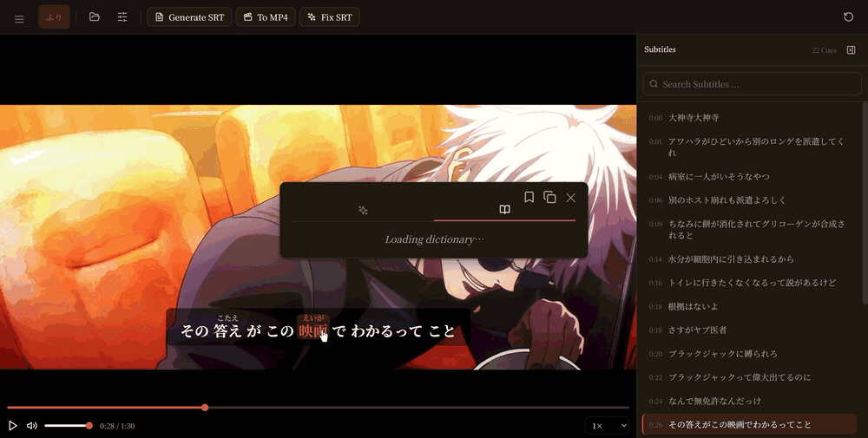
Task: Open the 1× playback speed dropdown
Action: pyautogui.click(x=608, y=426)
